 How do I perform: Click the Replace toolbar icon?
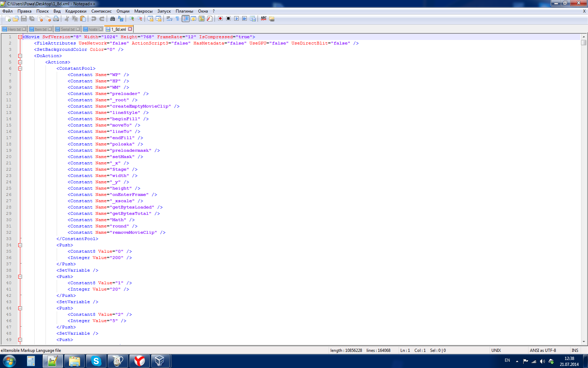pyautogui.click(x=121, y=19)
